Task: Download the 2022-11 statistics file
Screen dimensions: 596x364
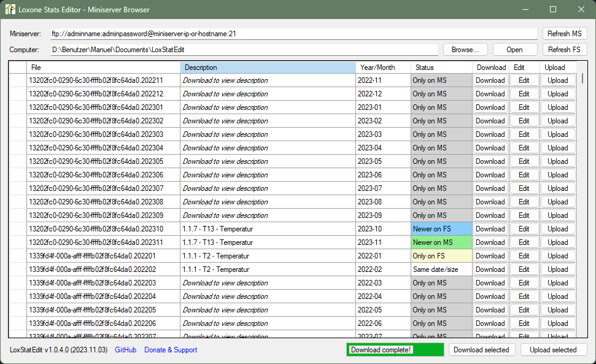Action: pyautogui.click(x=490, y=80)
